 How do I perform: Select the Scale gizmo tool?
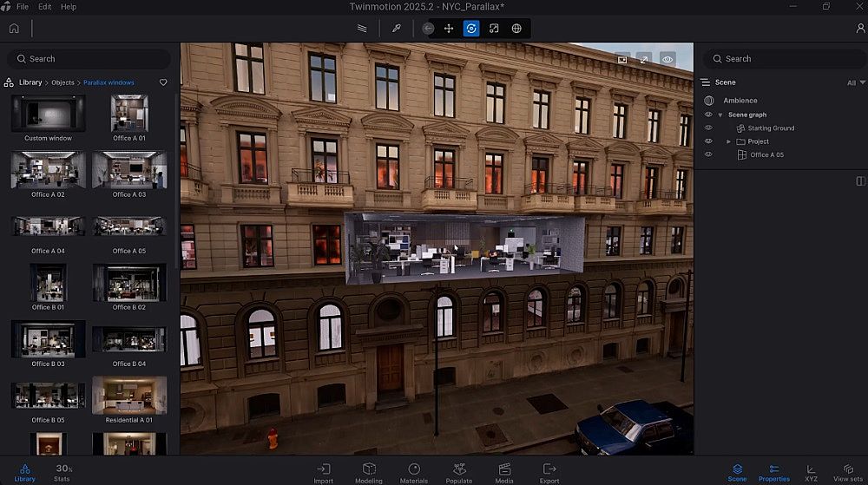(494, 29)
